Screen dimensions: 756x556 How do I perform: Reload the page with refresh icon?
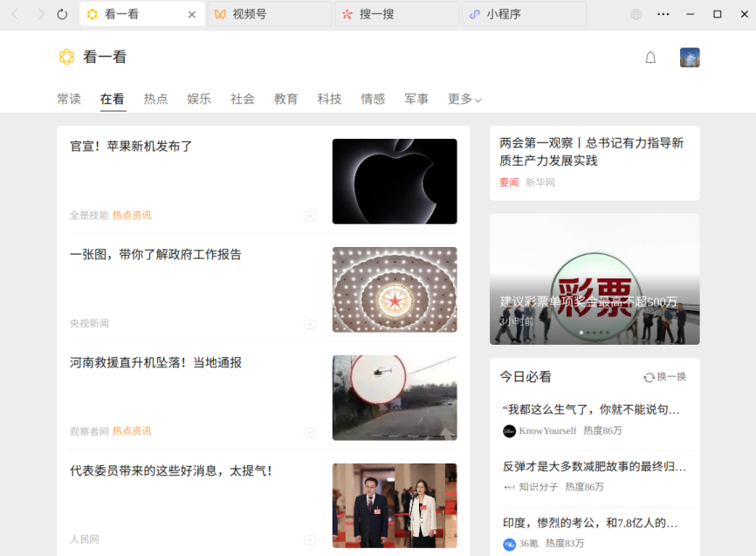62,15
